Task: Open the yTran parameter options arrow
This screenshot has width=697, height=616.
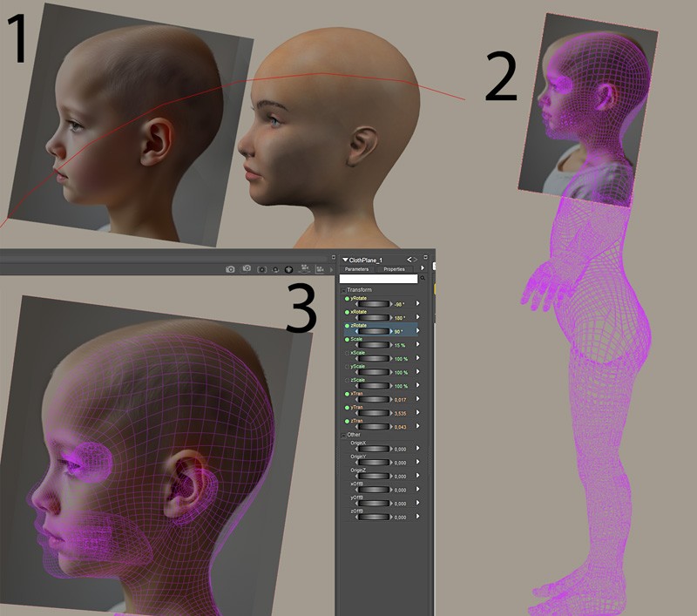Action: pos(418,413)
